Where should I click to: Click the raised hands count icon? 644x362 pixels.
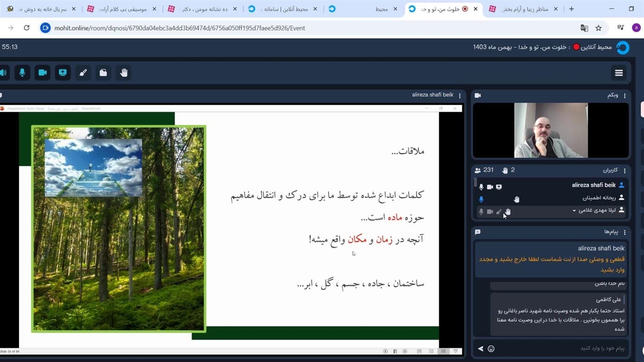(x=505, y=170)
